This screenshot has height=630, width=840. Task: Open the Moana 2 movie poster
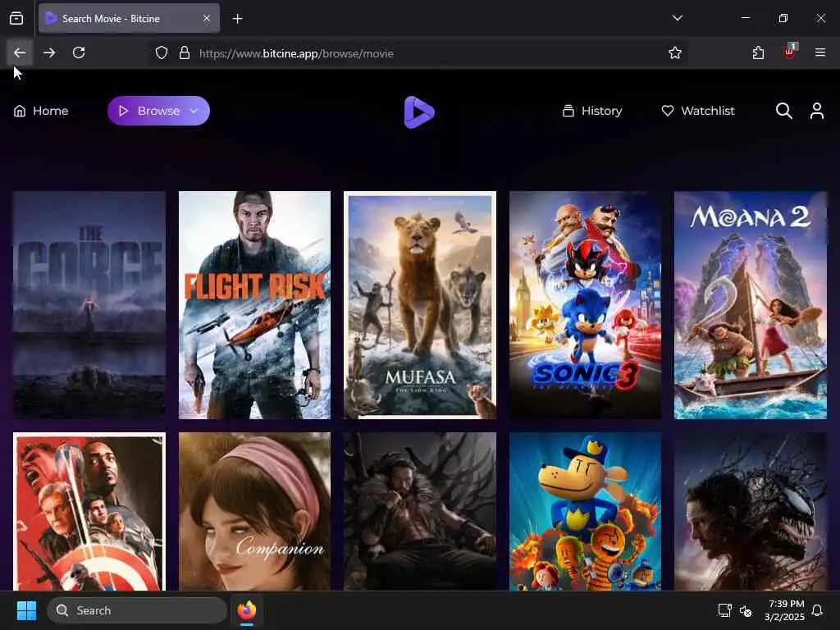[751, 305]
